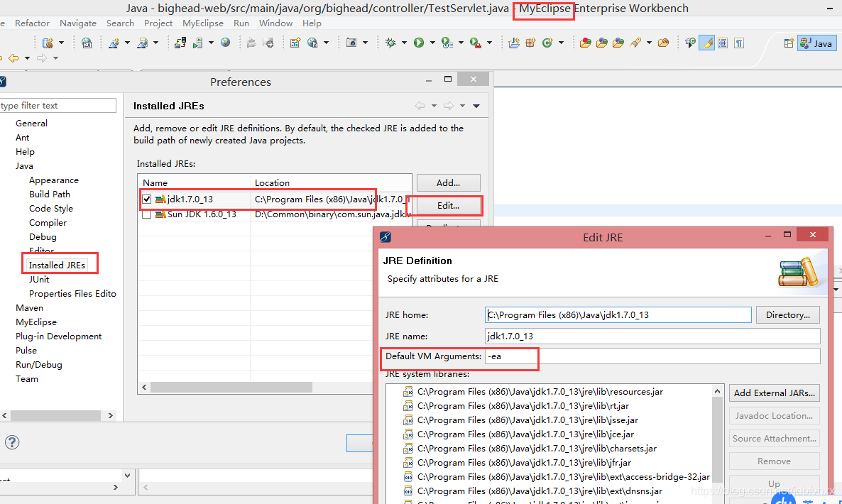Uncheck the jdk1.7.0_13 JRE checkbox
842x504 pixels.
pos(146,199)
